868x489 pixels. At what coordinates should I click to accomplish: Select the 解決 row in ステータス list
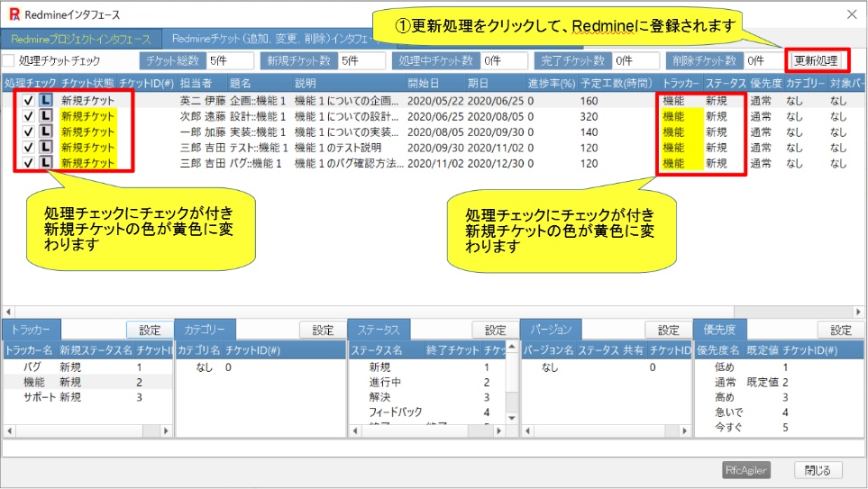pos(427,396)
